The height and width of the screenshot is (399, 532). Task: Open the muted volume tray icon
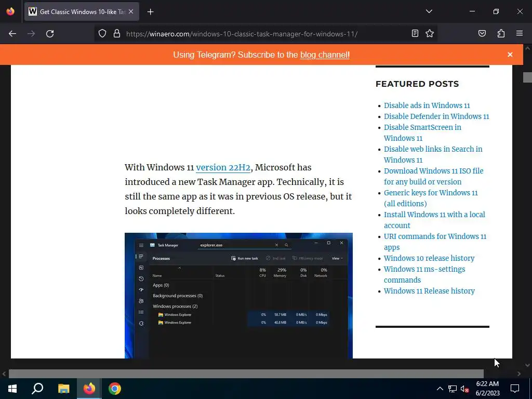click(x=465, y=389)
